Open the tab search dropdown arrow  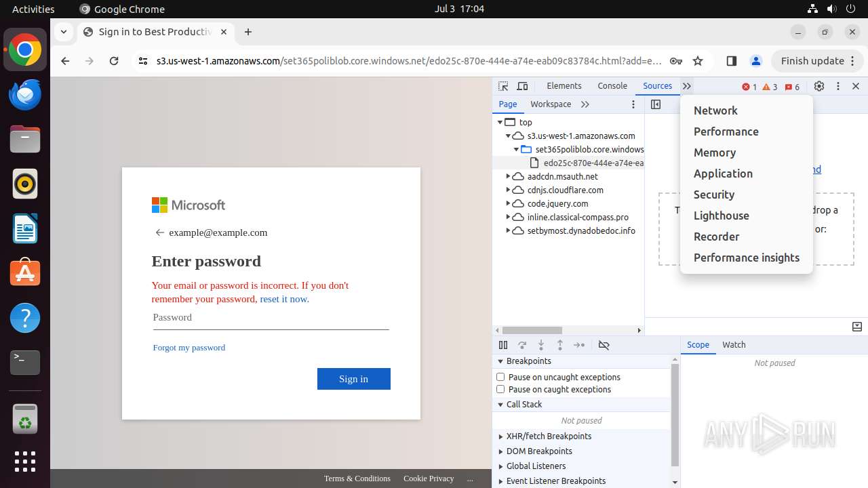pos(63,32)
